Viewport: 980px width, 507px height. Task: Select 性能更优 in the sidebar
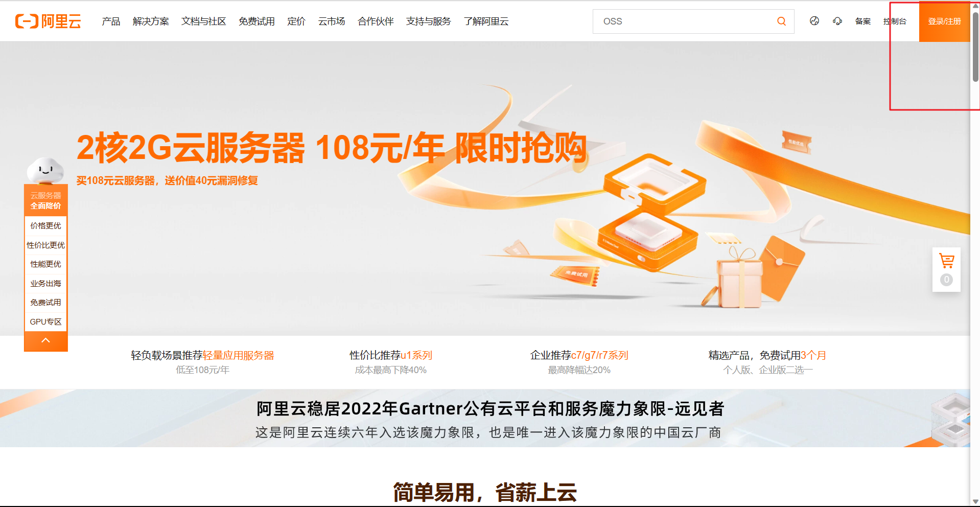click(x=45, y=264)
